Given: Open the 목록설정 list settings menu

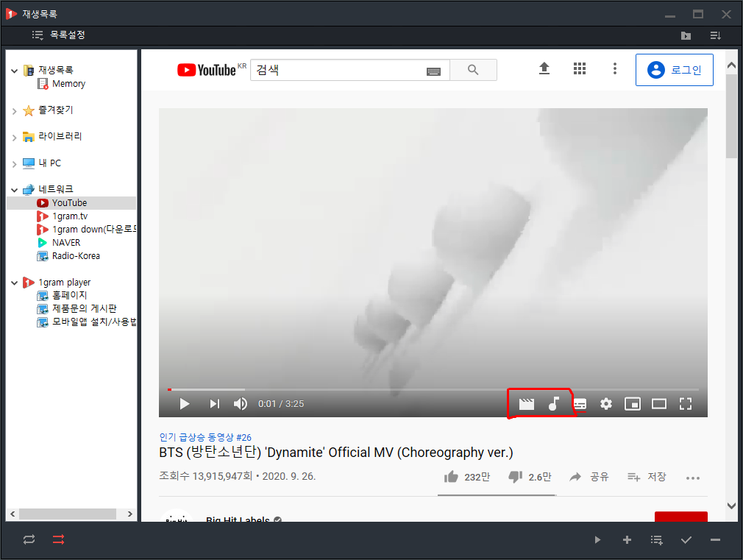Looking at the screenshot, I should click(58, 35).
